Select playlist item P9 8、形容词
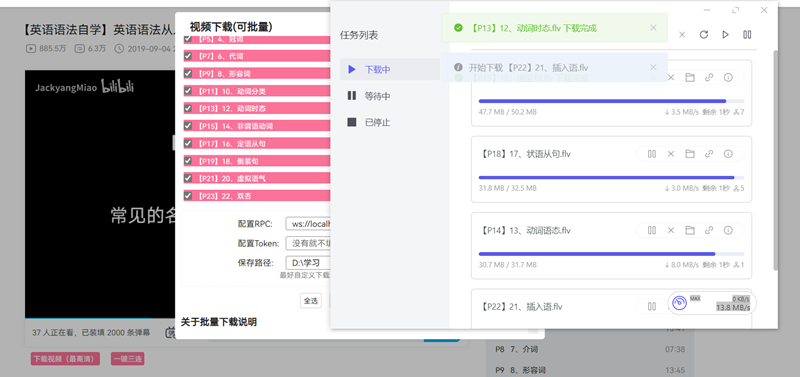800x377 pixels. click(x=590, y=370)
